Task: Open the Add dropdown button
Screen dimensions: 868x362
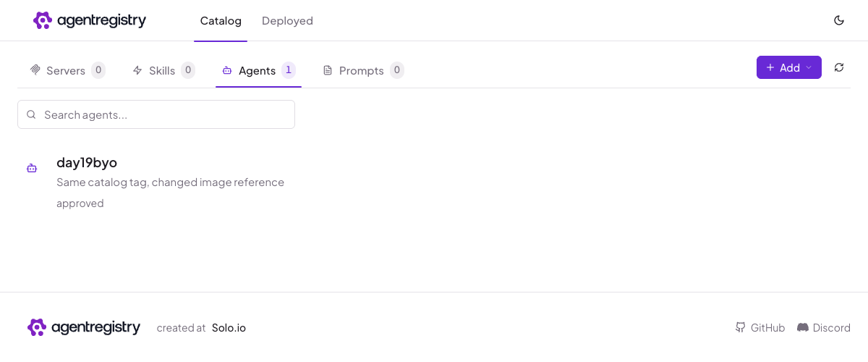Action: 789,67
